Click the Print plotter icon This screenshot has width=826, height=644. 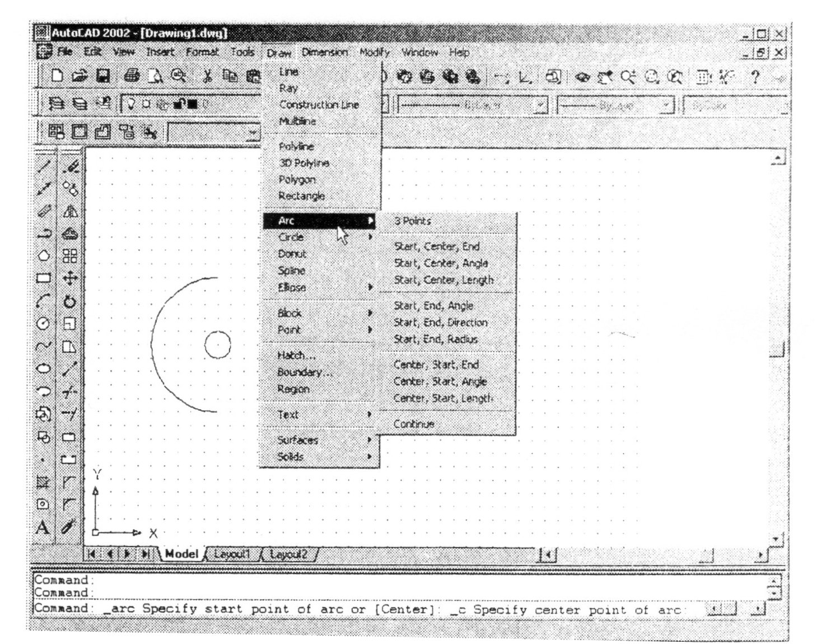click(132, 76)
